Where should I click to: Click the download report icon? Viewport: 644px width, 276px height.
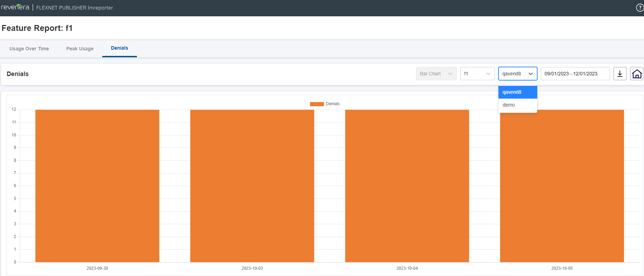click(620, 74)
